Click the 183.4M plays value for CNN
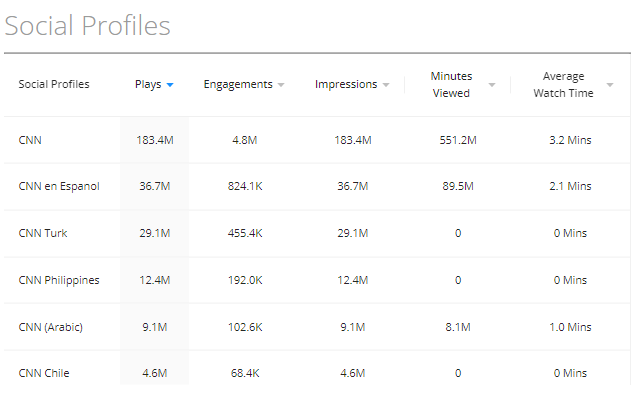This screenshot has height=394, width=631. point(155,140)
